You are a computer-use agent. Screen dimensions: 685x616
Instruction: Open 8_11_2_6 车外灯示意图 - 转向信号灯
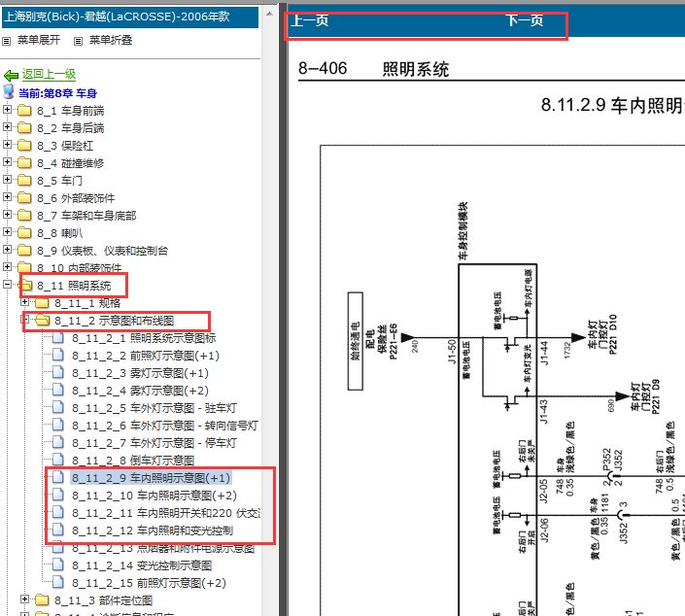tap(165, 426)
